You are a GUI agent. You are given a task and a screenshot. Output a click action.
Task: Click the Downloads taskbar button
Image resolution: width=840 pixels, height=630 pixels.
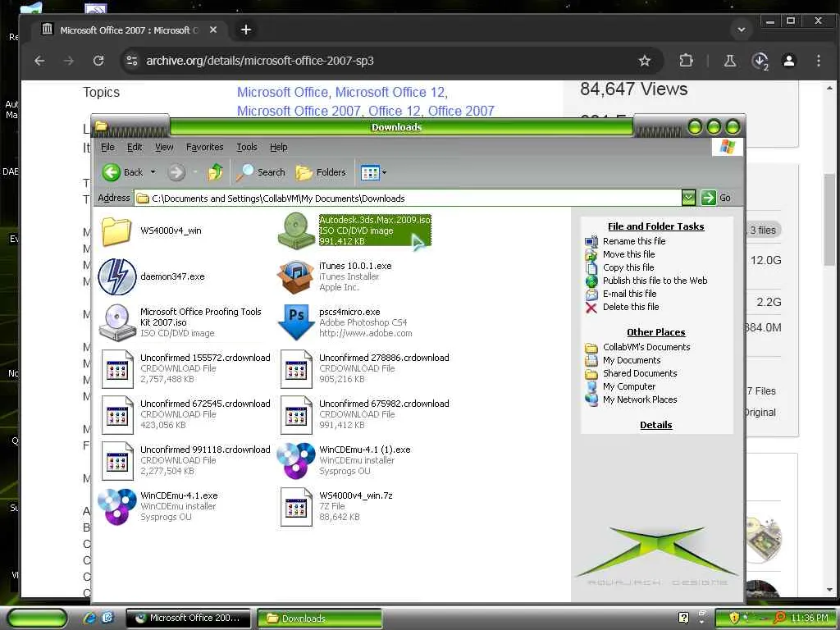(320, 619)
